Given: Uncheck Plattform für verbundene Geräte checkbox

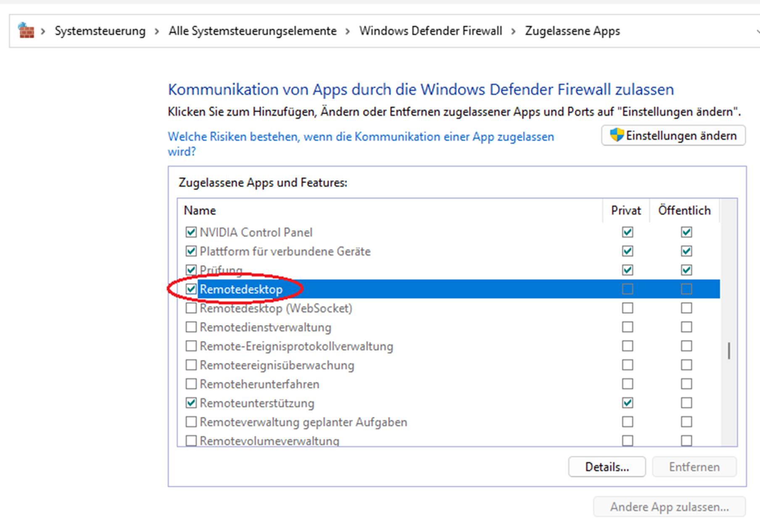Looking at the screenshot, I should point(191,251).
